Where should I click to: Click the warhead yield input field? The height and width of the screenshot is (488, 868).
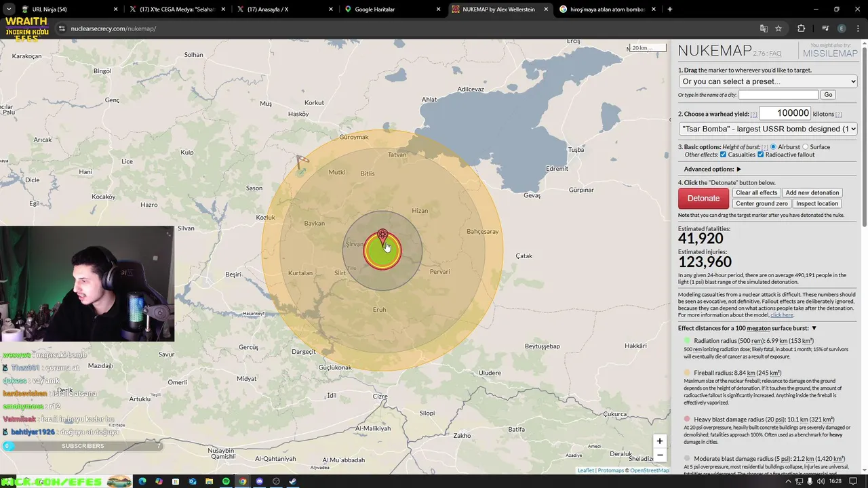tap(785, 113)
